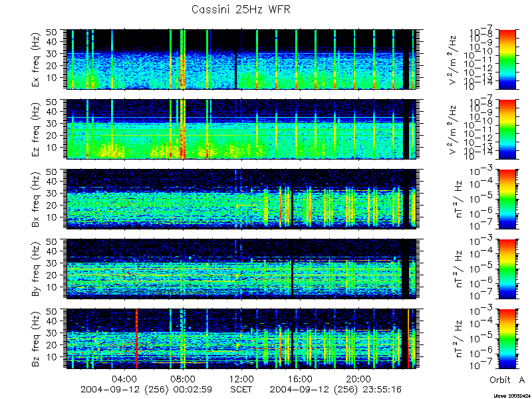Image resolution: width=532 pixels, height=399 pixels.
Task: Click the start time "2004-09-12 (256) 00:02:59"
Action: [x=146, y=390]
